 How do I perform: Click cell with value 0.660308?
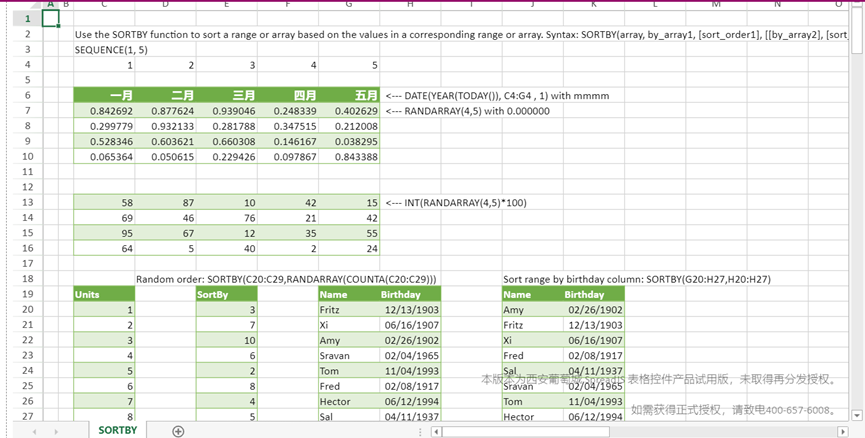tap(227, 141)
